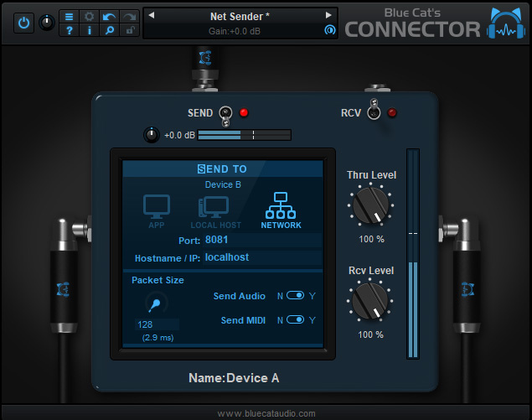Click the redo arrow icon
This screenshot has height=420, width=532.
coord(129,17)
